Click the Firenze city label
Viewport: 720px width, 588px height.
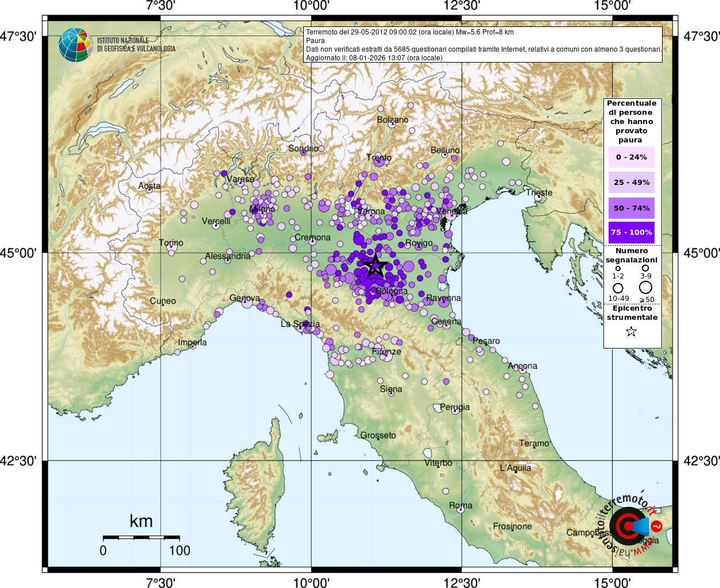pos(386,351)
